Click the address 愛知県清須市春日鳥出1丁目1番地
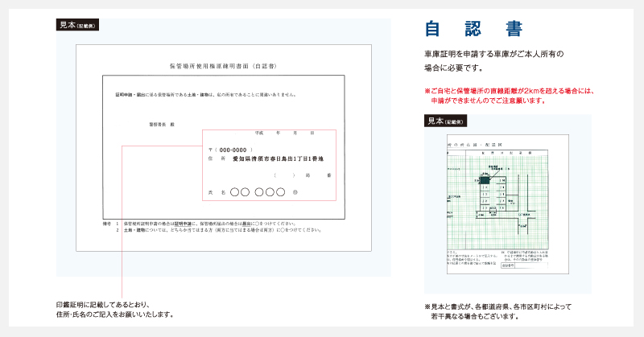 click(278, 159)
